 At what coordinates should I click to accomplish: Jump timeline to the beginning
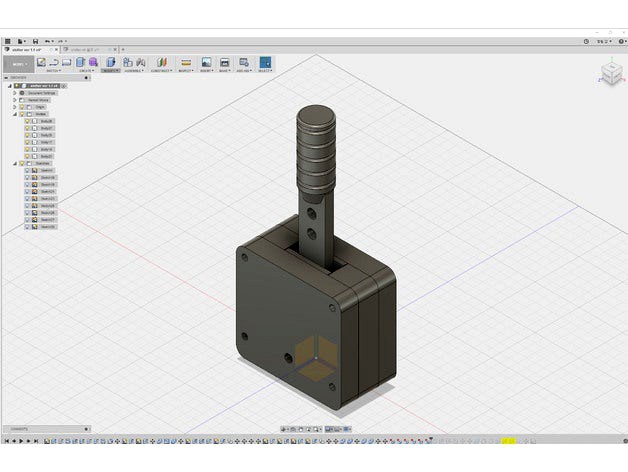coord(7,441)
